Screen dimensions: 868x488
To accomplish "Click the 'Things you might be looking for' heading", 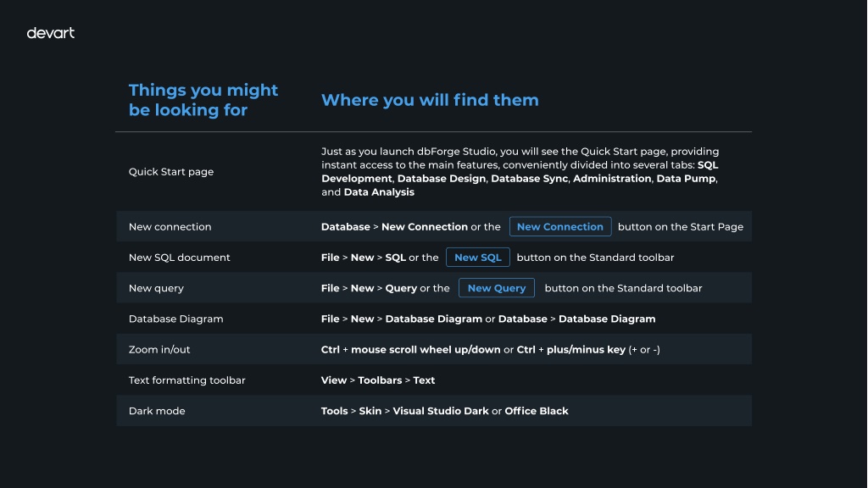I will click(x=203, y=100).
